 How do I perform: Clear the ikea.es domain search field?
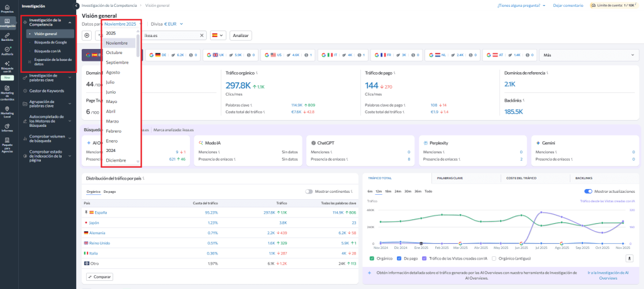click(x=202, y=35)
